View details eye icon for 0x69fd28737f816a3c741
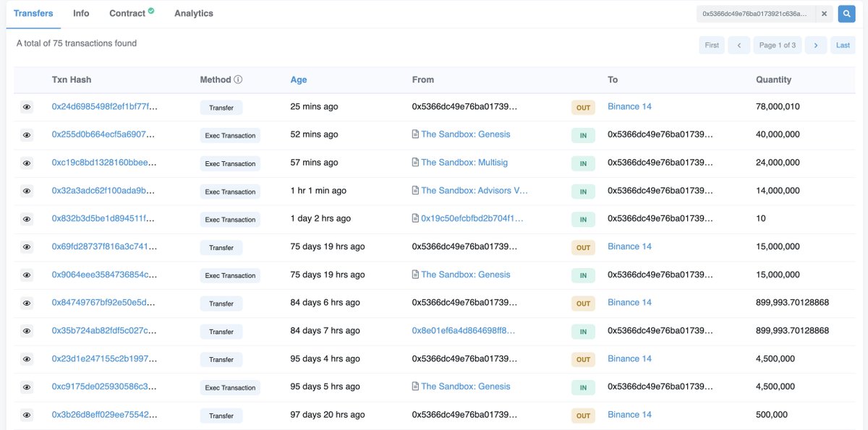Screen dimensions: 868x430 [x=27, y=247]
